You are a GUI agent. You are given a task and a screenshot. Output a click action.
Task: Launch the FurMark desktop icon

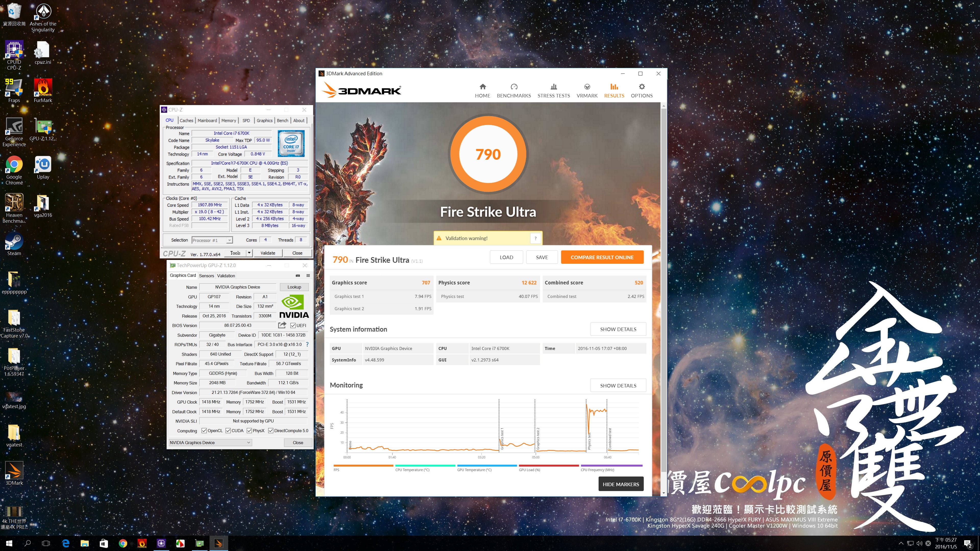(43, 91)
